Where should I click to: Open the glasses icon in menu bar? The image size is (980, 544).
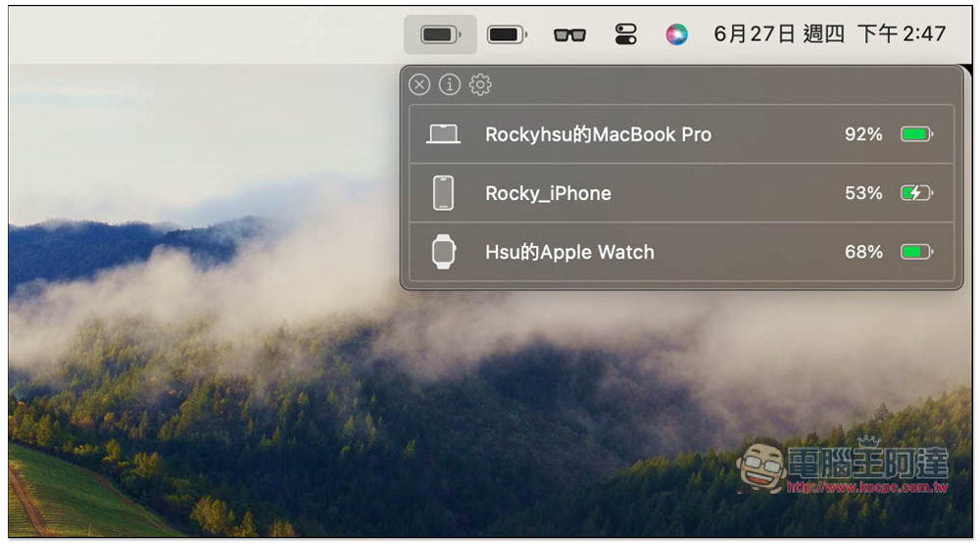coord(569,35)
